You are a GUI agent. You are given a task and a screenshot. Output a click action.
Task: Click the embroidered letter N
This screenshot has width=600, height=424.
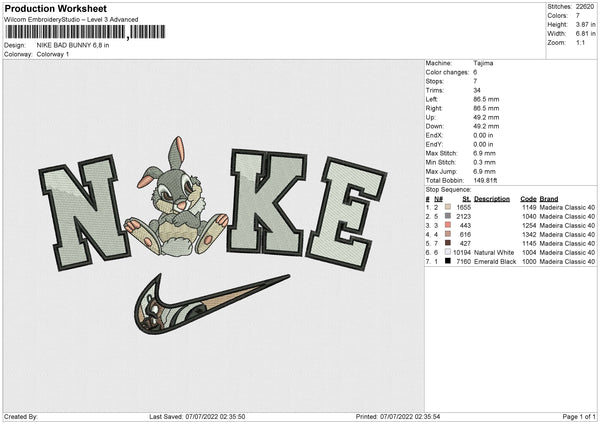(85, 212)
